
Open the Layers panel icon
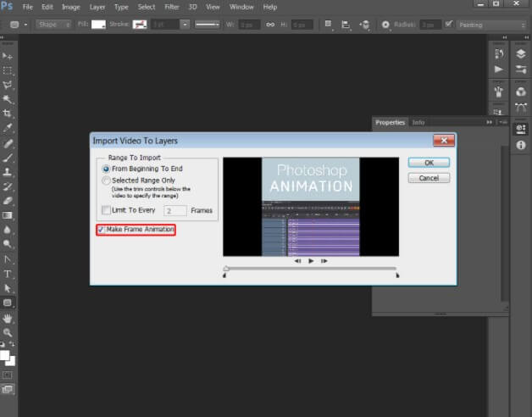(521, 54)
